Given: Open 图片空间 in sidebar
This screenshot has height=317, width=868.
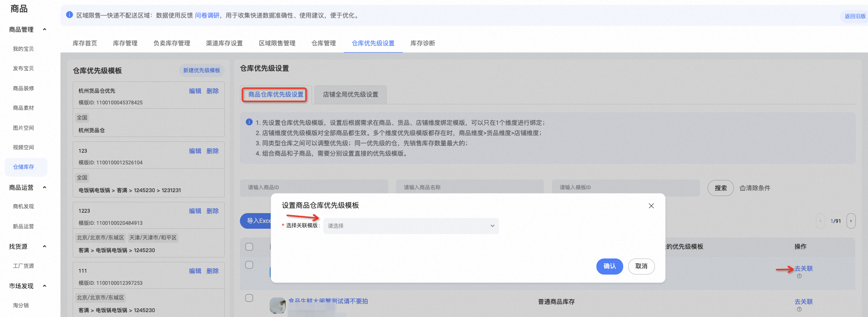Looking at the screenshot, I should [x=23, y=128].
